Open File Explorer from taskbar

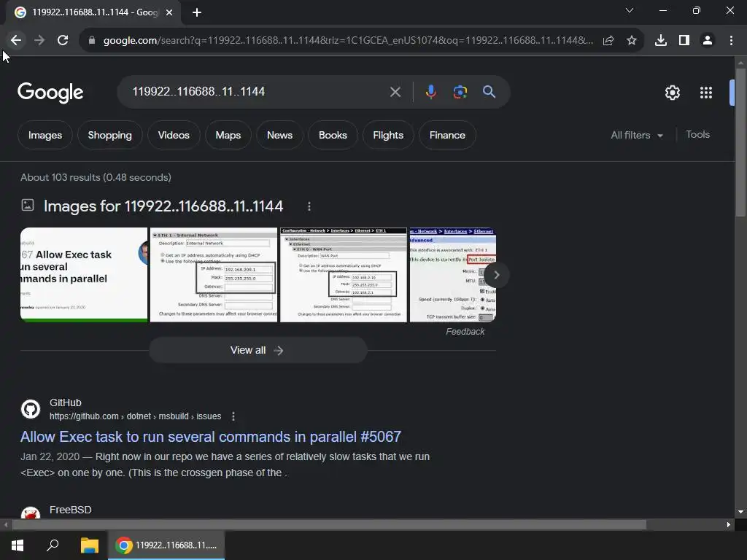(90, 545)
